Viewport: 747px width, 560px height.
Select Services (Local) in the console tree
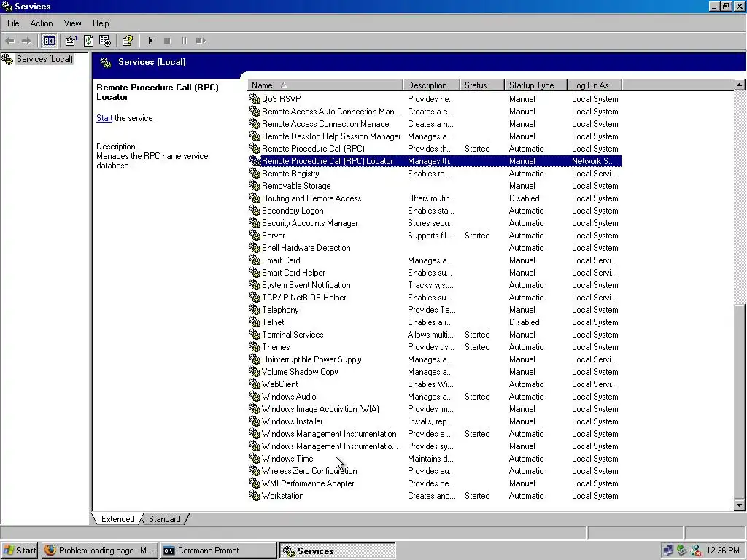[44, 59]
